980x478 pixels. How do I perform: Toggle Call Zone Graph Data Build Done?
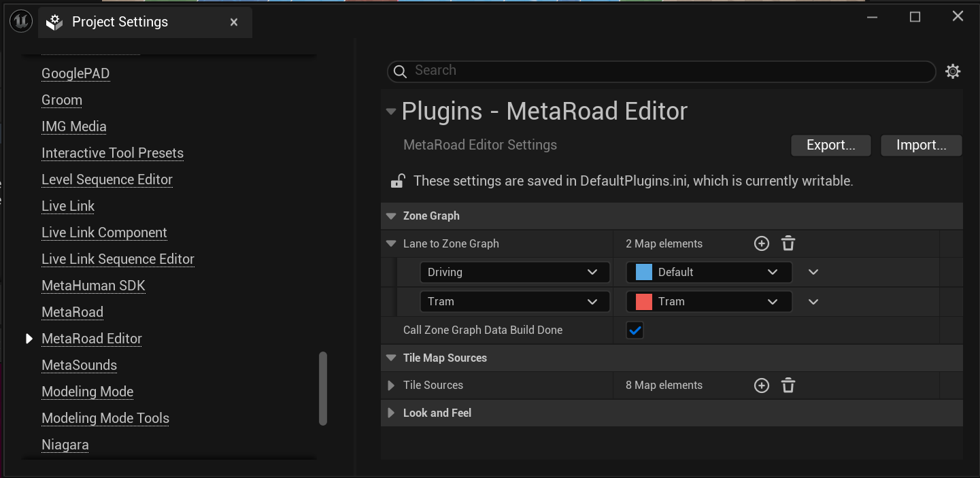tap(635, 330)
